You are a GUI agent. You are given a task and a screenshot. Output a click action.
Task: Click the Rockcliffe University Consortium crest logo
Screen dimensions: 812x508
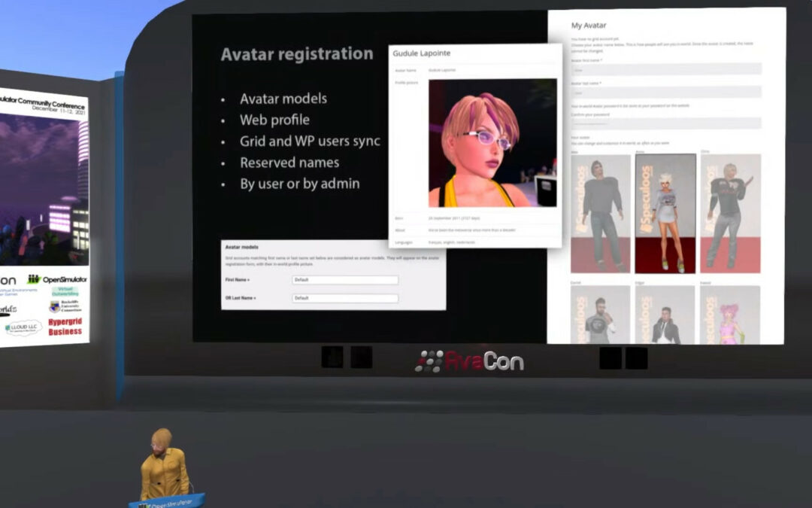pos(65,306)
